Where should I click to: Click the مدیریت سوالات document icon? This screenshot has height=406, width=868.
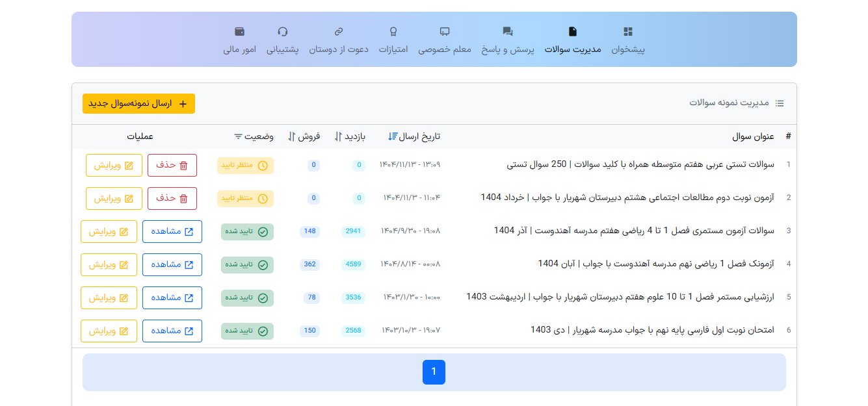(x=572, y=31)
